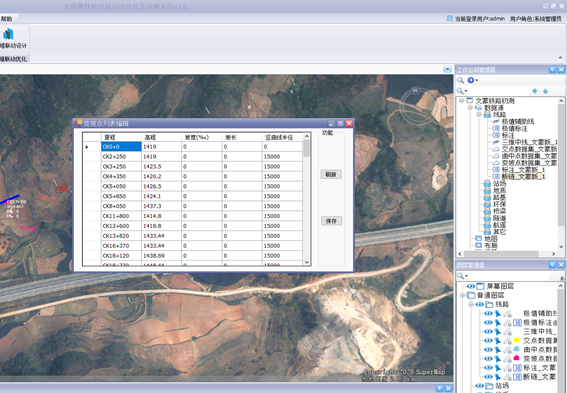Select the 桥梁 item in the workspace tree
This screenshot has height=393, width=567.
499,211
